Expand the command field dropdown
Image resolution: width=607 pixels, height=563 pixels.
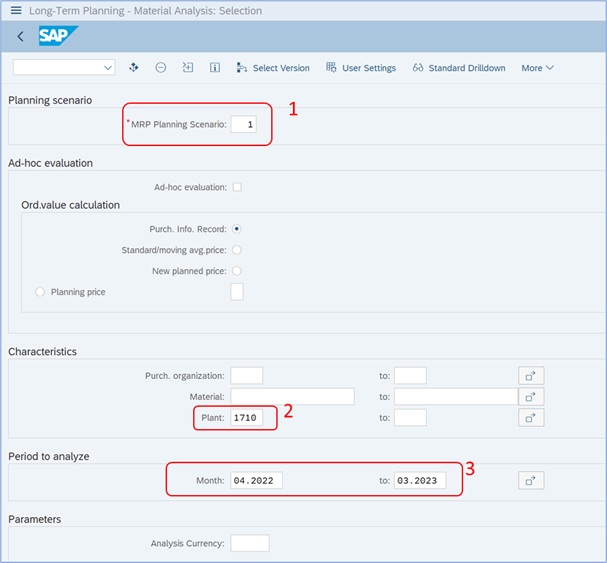point(108,68)
